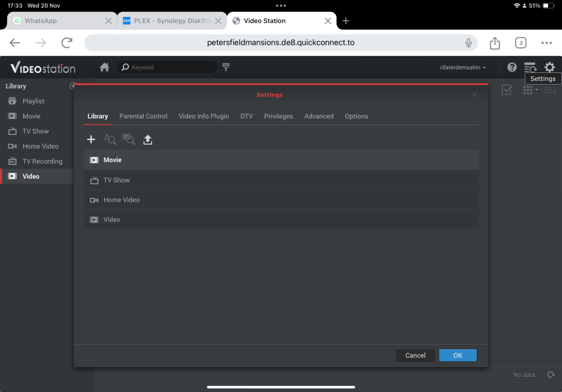Select the Movie library text row
Screen dimensions: 562x392
pyautogui.click(x=282, y=160)
